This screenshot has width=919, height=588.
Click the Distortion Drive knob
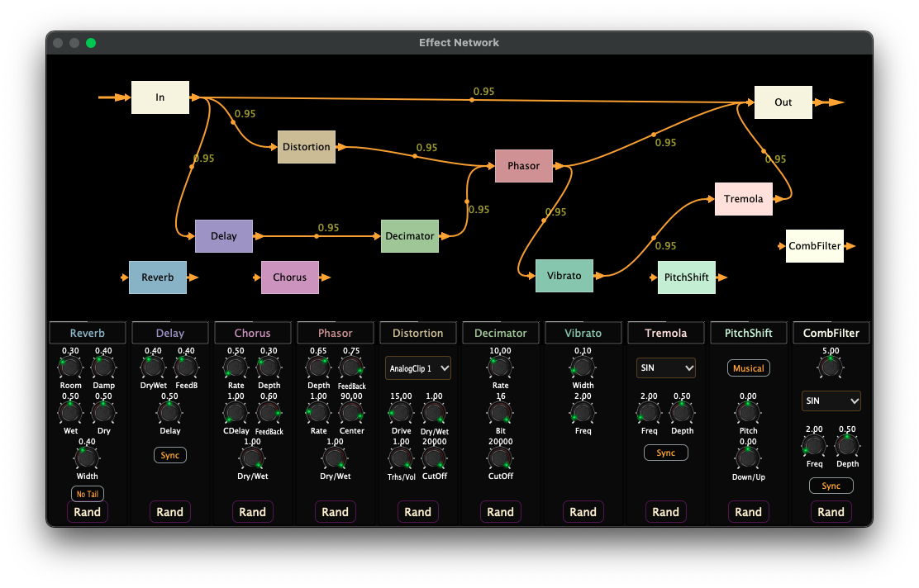(401, 413)
